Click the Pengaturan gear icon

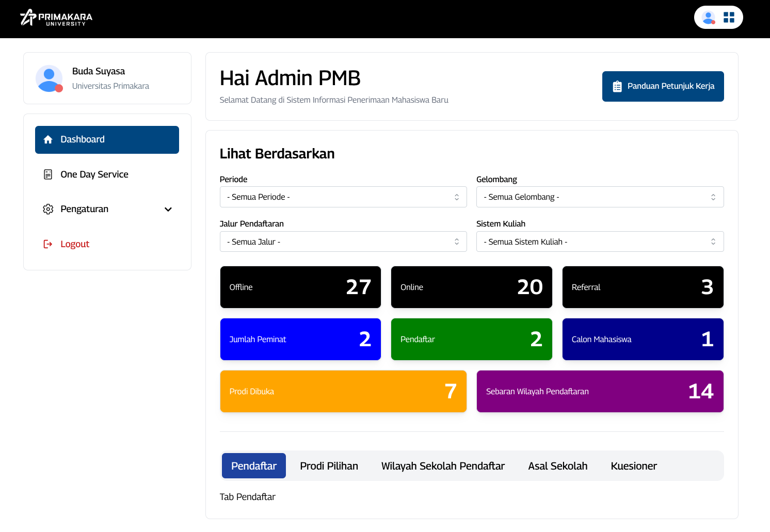tap(48, 209)
